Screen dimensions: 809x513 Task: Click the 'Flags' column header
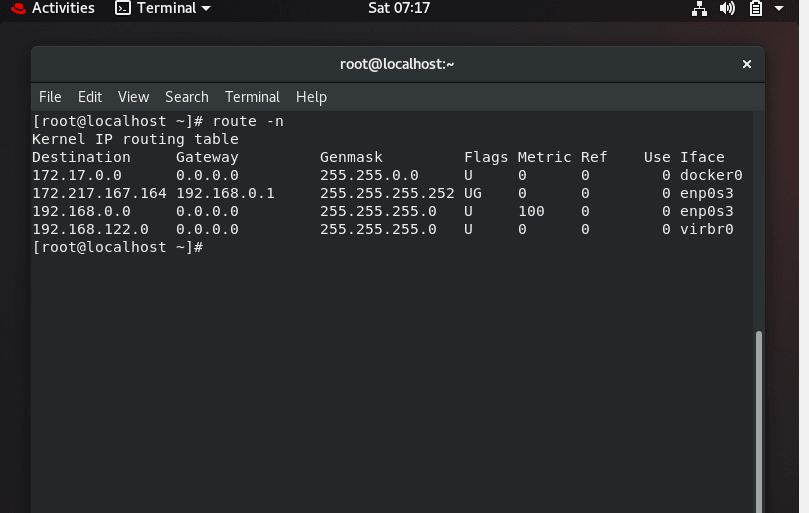[486, 157]
